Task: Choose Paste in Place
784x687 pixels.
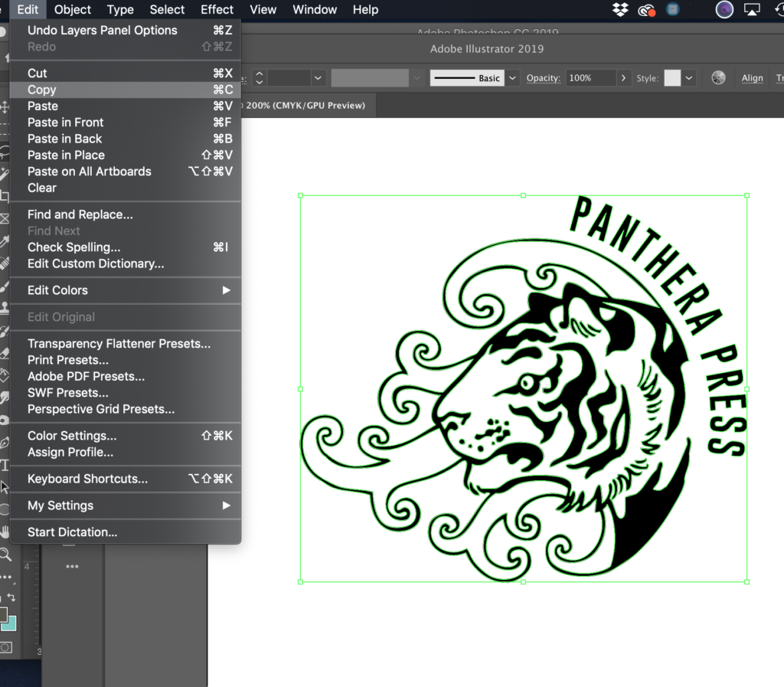Action: (x=125, y=155)
